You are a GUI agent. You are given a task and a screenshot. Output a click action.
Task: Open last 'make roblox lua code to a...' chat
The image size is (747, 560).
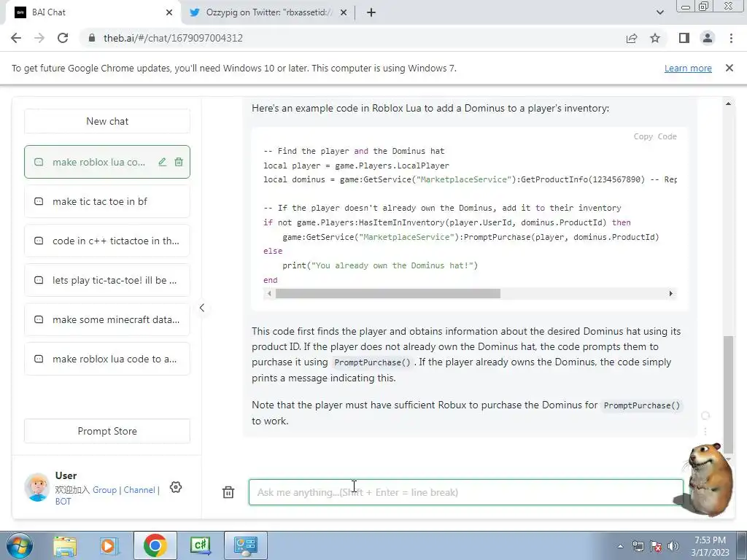pos(107,359)
